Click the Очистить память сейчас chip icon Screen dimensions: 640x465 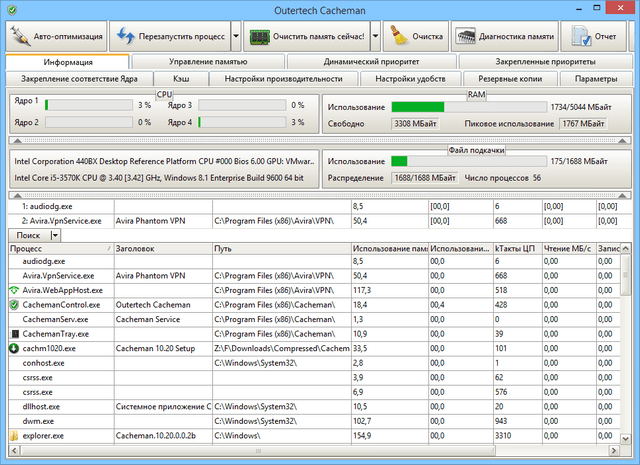tap(258, 37)
